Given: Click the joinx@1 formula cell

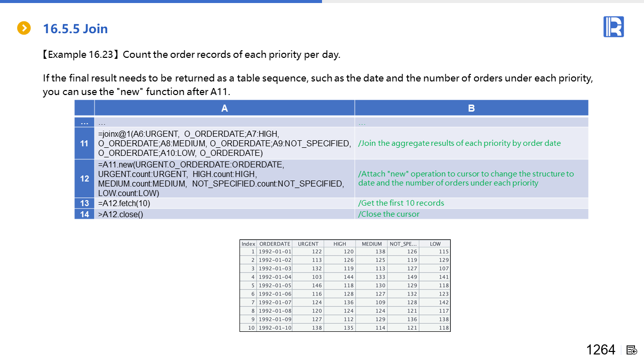Looking at the screenshot, I should (224, 143).
